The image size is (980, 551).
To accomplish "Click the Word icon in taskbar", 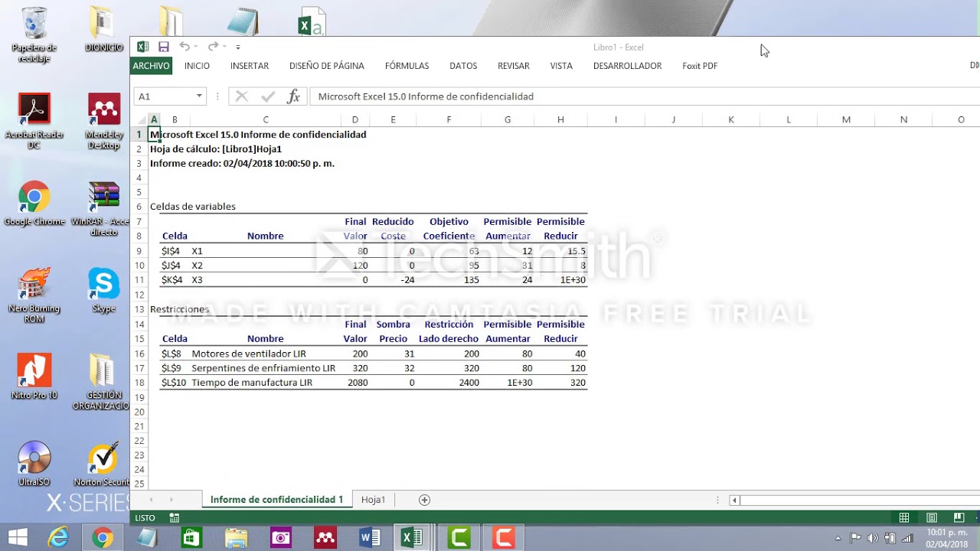I will pyautogui.click(x=370, y=537).
